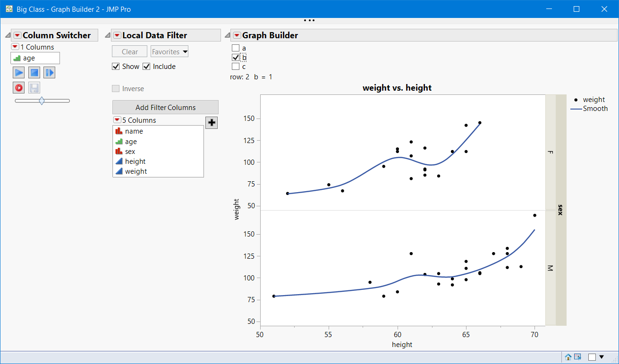
Task: Play the Column Switcher animation
Action: coord(18,72)
